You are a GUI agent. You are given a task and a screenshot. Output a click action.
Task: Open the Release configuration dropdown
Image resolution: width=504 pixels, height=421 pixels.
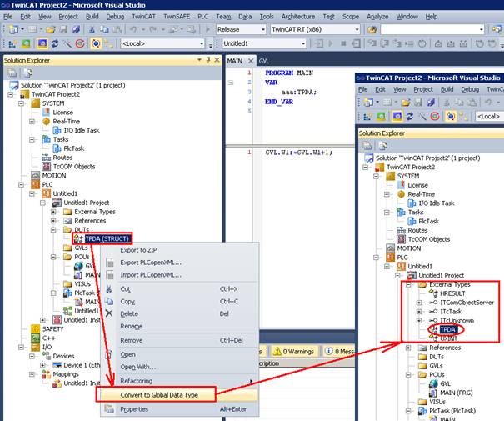tap(263, 28)
